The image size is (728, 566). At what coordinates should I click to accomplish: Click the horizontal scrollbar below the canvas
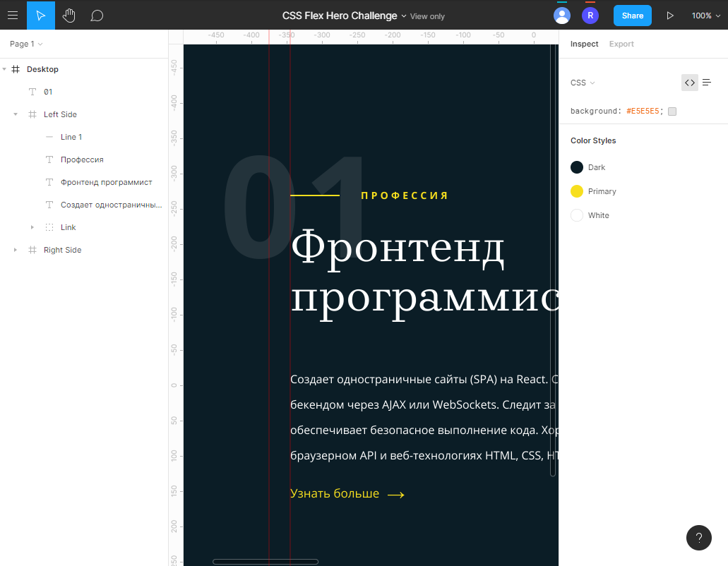[265, 562]
